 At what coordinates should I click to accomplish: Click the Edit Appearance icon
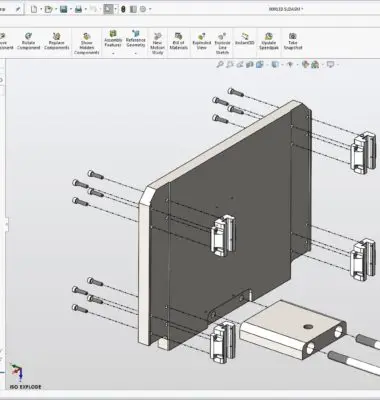point(305,65)
